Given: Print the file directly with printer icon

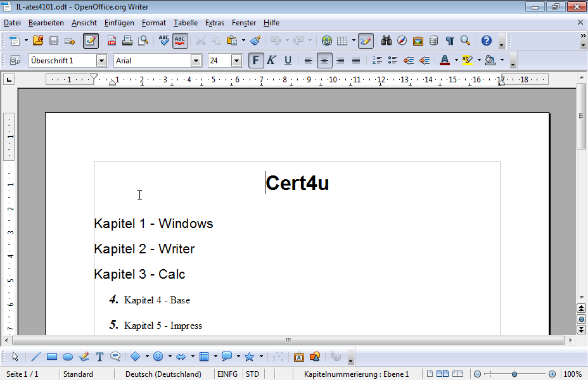Looking at the screenshot, I should (x=127, y=41).
